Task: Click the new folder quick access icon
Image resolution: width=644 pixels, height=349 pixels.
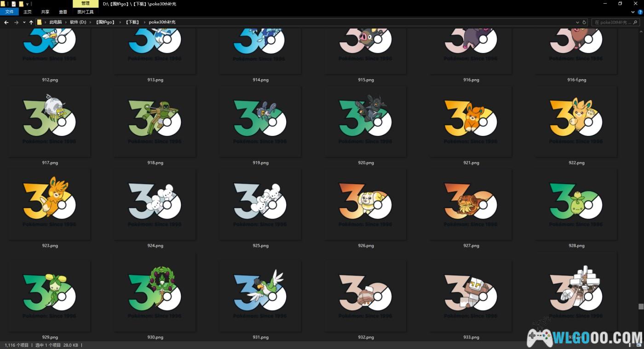Action: 21,4
